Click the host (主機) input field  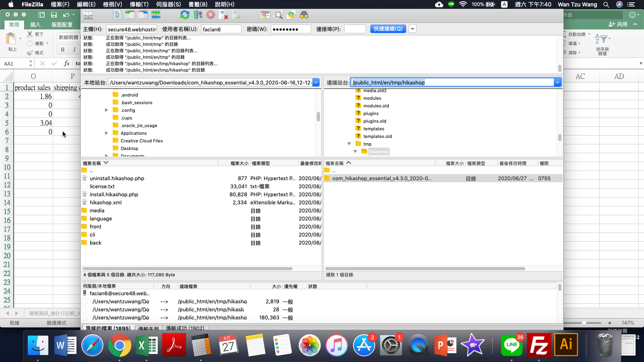click(132, 29)
